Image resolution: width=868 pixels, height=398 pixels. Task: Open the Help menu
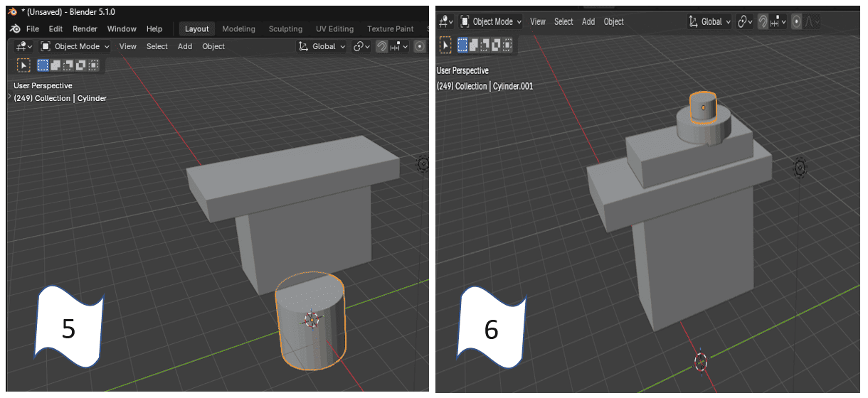[x=154, y=29]
